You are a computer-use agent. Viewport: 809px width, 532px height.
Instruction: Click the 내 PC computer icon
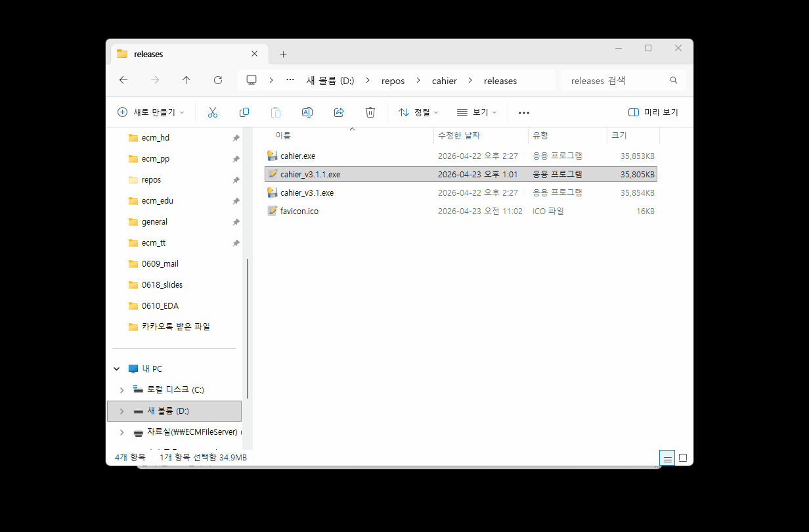(x=133, y=369)
